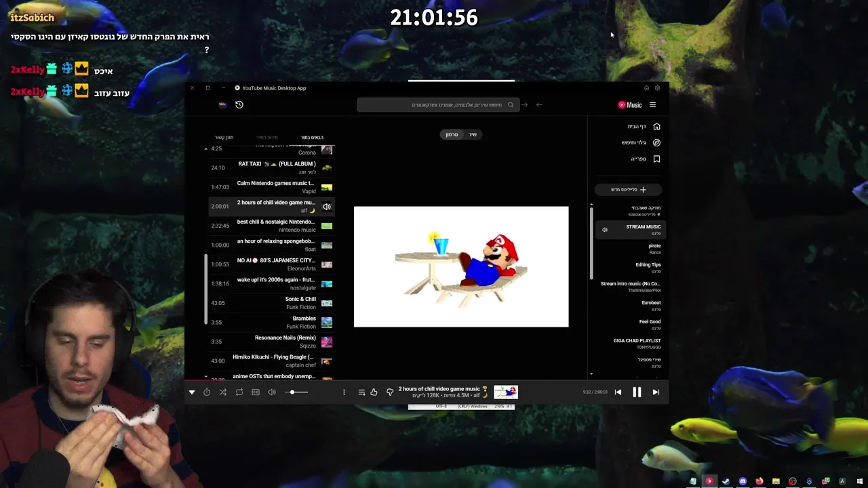This screenshot has height=488, width=868.
Task: Play Resonance Nails (Remix) from queue
Action: tap(271, 342)
